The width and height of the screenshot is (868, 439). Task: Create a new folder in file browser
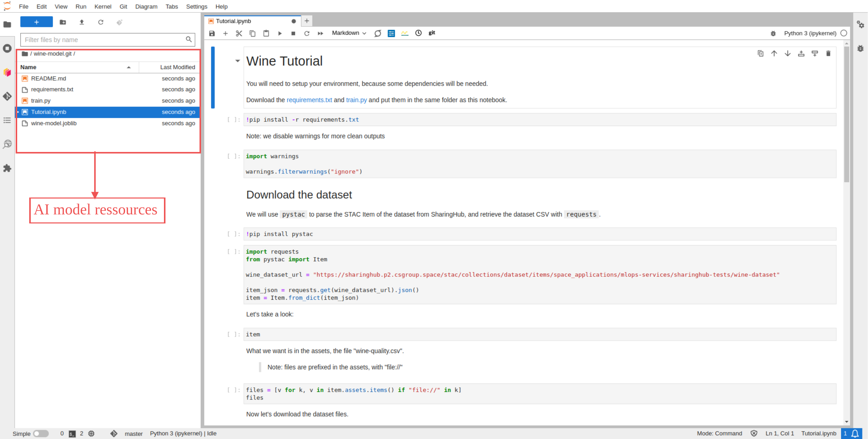coord(63,22)
